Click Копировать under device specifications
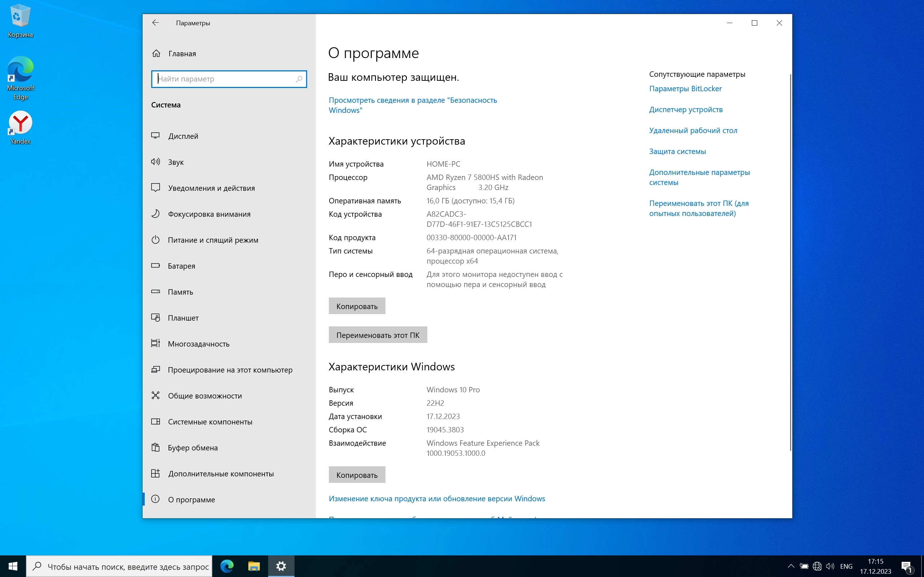The image size is (924, 577). (x=357, y=306)
